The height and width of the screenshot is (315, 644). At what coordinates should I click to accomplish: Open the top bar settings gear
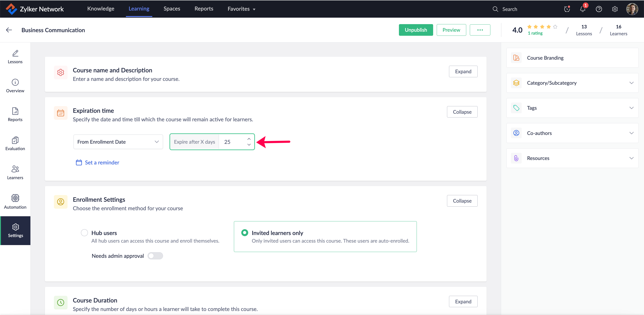[x=614, y=9]
